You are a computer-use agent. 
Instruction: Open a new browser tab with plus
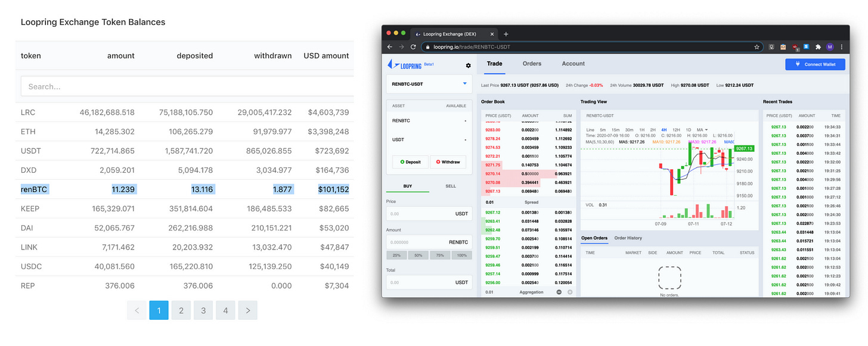506,34
